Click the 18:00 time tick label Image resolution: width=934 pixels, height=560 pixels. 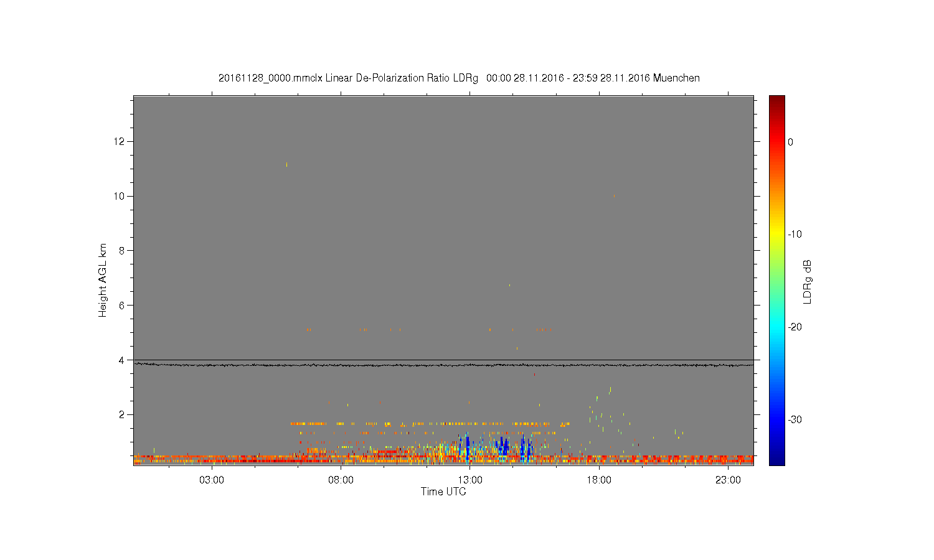[x=599, y=480]
